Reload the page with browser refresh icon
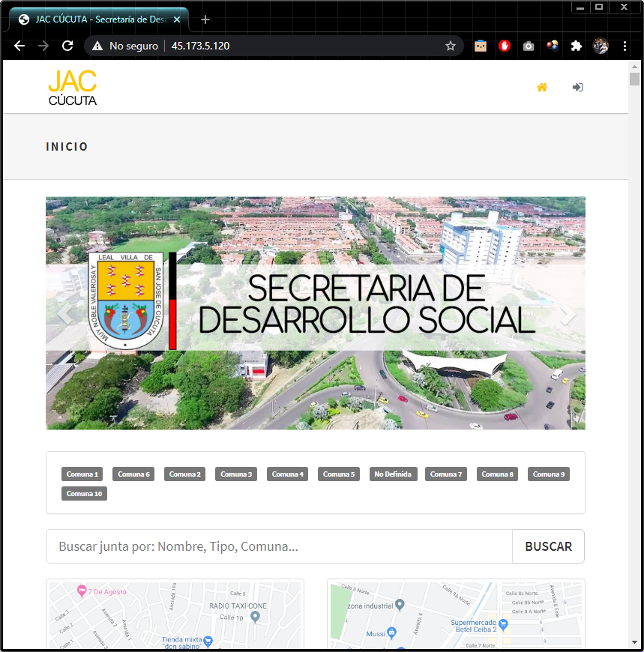The width and height of the screenshot is (644, 652). pyautogui.click(x=67, y=46)
